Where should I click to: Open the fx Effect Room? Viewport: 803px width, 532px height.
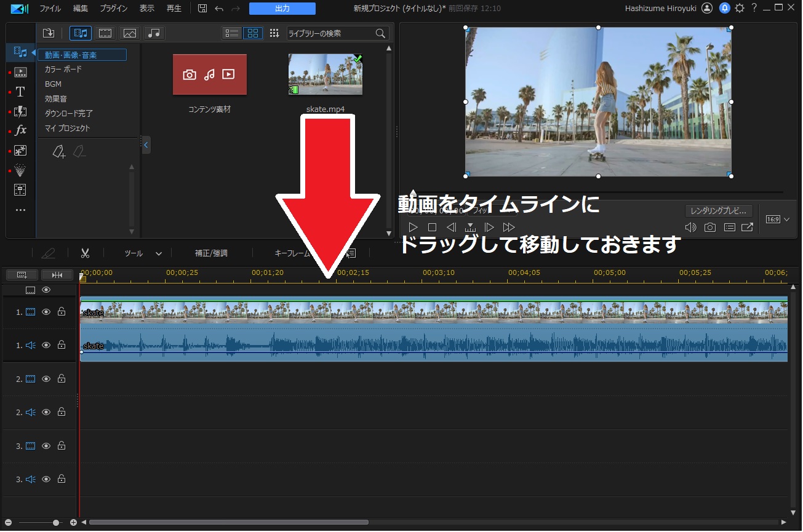(x=20, y=130)
